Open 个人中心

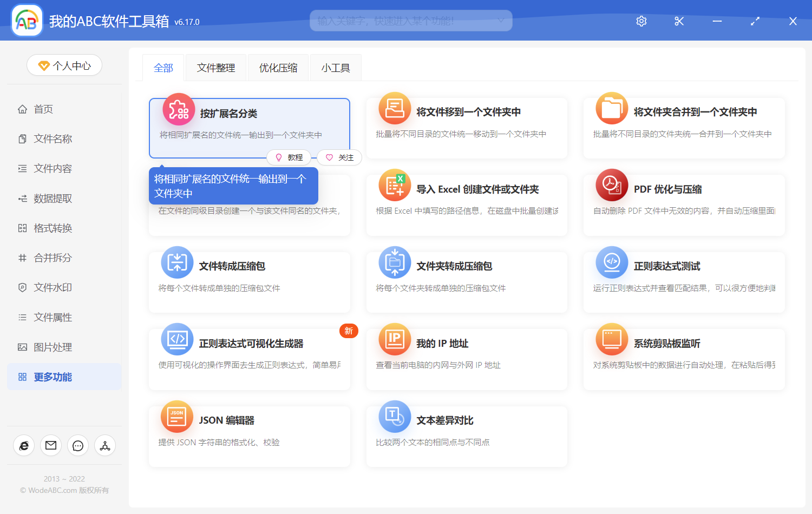64,65
